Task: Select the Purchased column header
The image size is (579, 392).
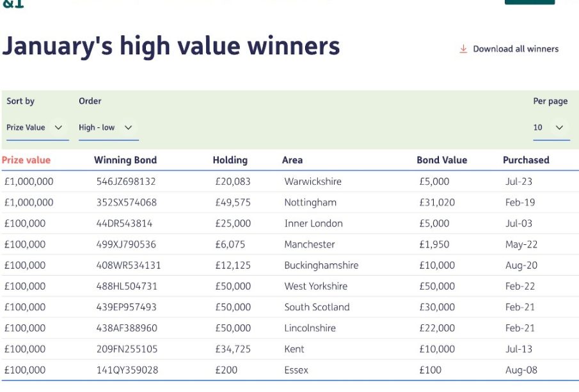Action: 526,161
